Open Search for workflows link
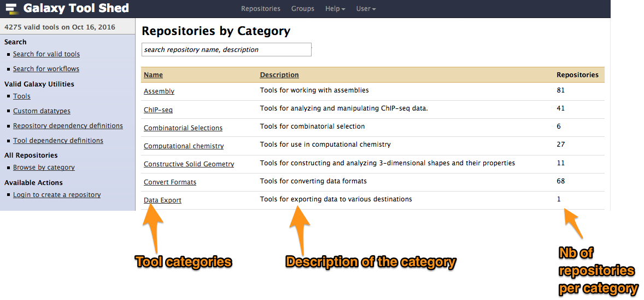 click(x=46, y=69)
